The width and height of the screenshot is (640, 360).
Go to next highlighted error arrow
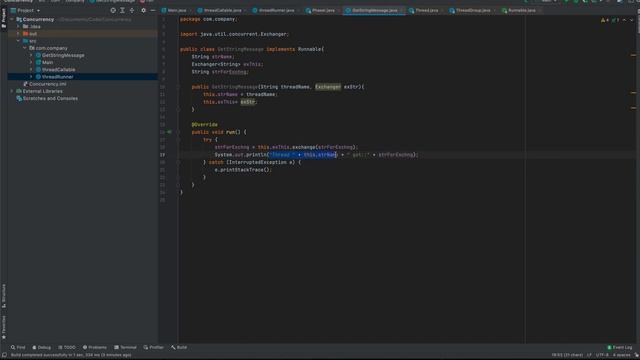[631, 20]
